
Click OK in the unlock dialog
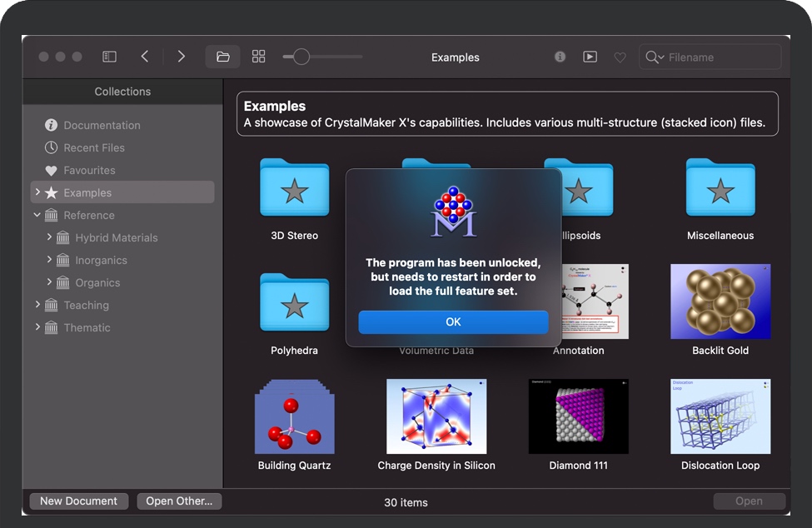[x=453, y=322]
